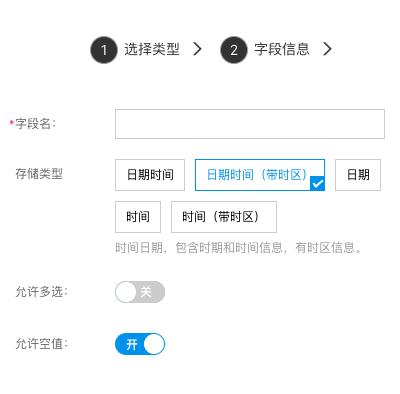Viewport: 400px width, 394px height.
Task: Pick the 时间（带时区）storage type
Action: pos(224,217)
